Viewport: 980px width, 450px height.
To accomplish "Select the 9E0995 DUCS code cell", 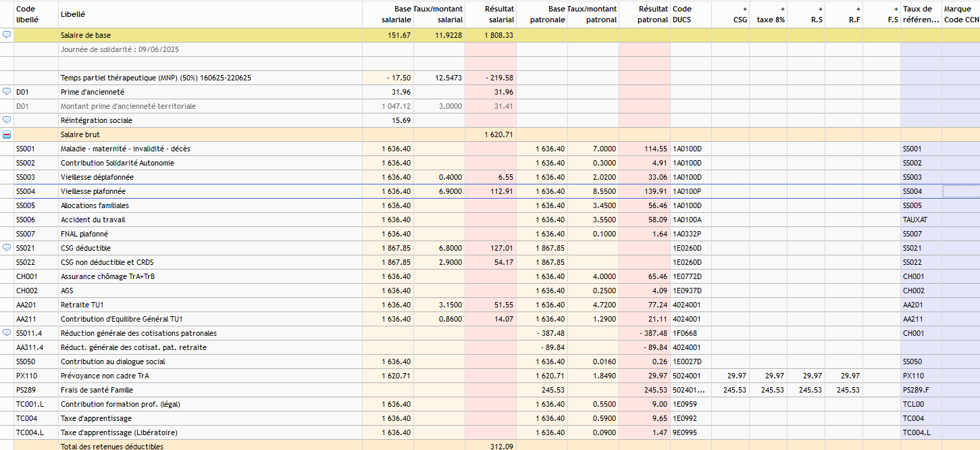I will [691, 432].
